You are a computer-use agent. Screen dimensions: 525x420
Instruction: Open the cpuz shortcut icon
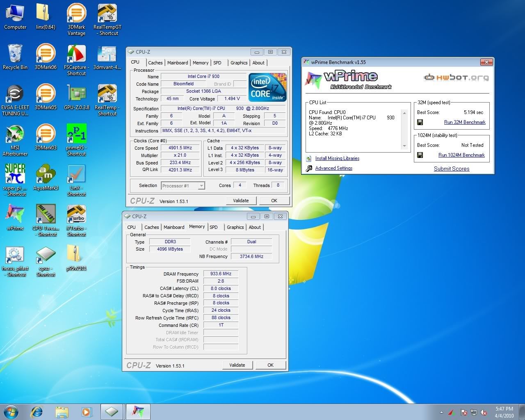pyautogui.click(x=46, y=261)
